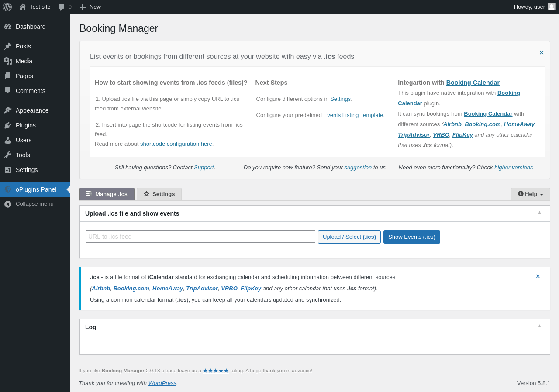This screenshot has height=392, width=559.
Task: Select the Manage .ics tab
Action: coord(107,194)
